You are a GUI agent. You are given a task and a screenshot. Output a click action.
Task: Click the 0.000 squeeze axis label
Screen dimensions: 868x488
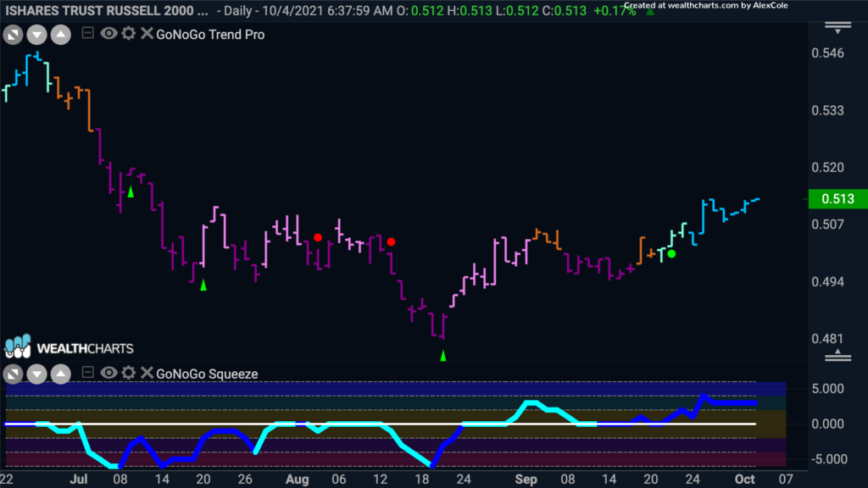pos(827,424)
